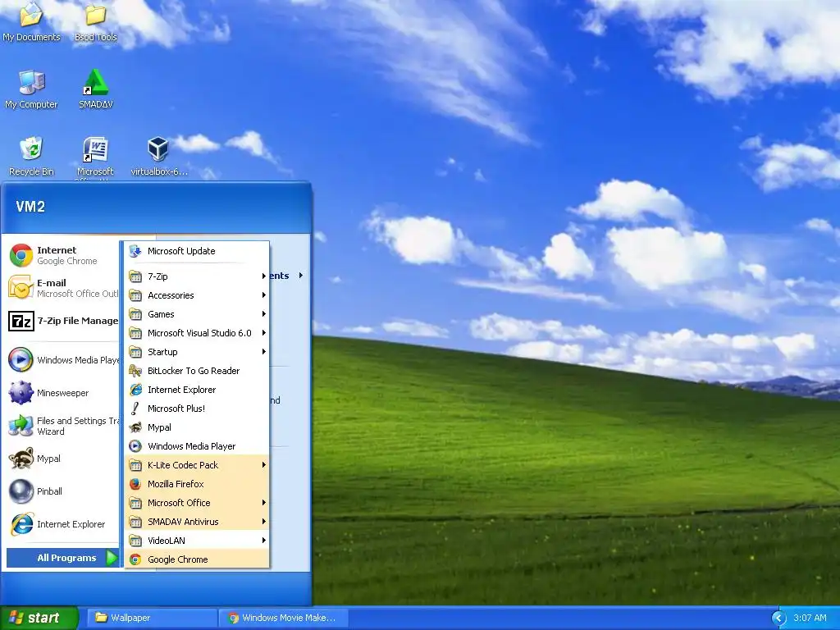Expand Microsoft Visual Studio 6.0 submenu arrow

[263, 333]
